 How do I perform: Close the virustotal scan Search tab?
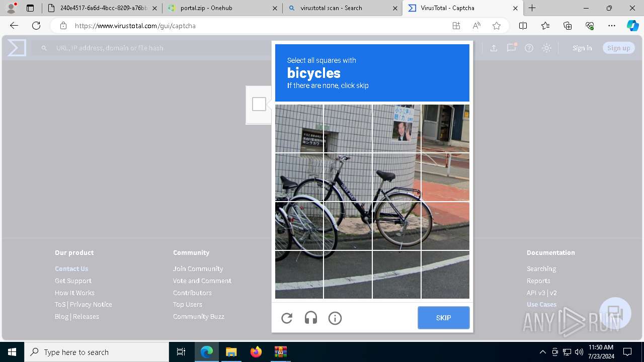pyautogui.click(x=395, y=8)
